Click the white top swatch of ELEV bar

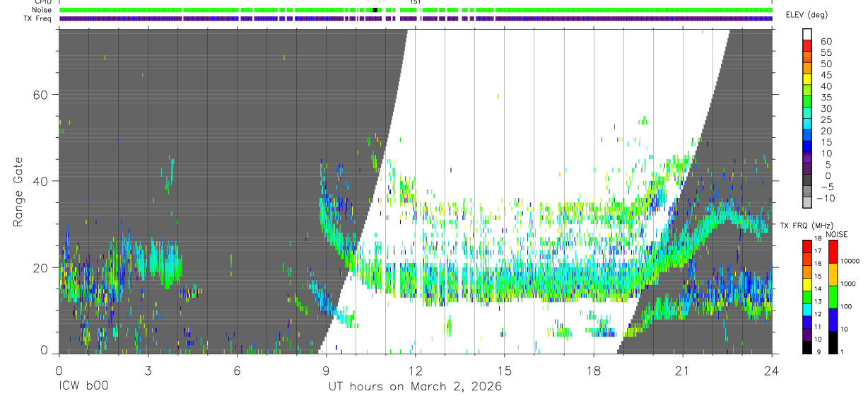point(807,35)
